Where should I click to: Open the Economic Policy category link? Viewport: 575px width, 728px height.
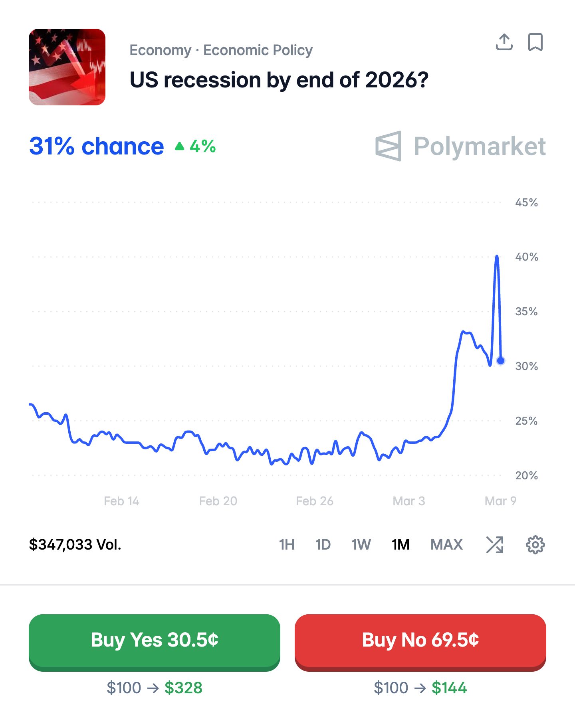258,50
